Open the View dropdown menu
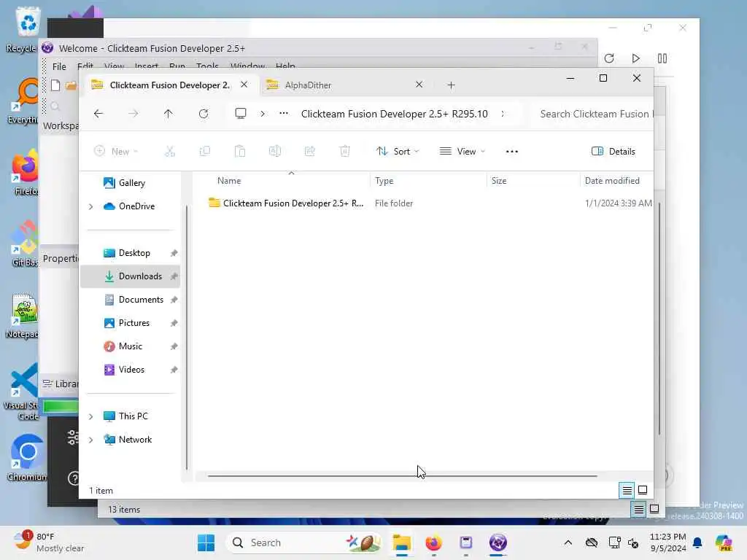747x560 pixels. pos(462,152)
